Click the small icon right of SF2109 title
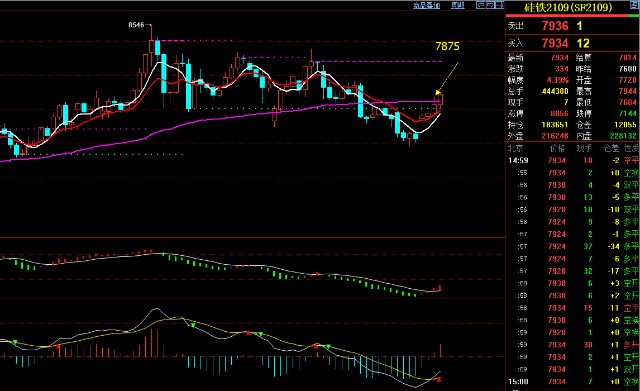This screenshot has height=391, width=640. (x=634, y=5)
